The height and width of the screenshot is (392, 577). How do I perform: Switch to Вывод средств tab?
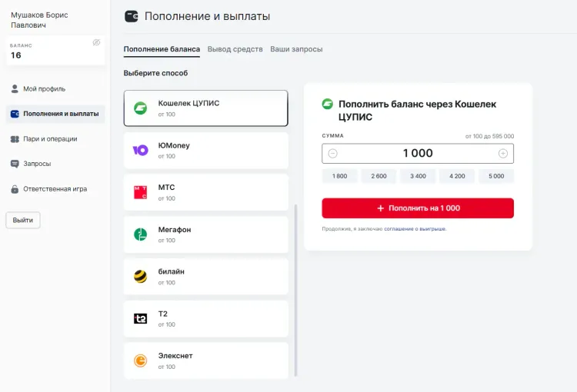point(235,49)
